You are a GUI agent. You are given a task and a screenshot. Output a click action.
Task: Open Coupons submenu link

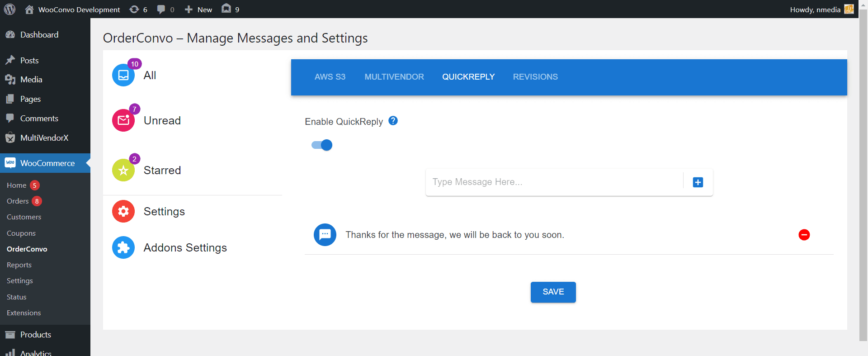pos(21,233)
